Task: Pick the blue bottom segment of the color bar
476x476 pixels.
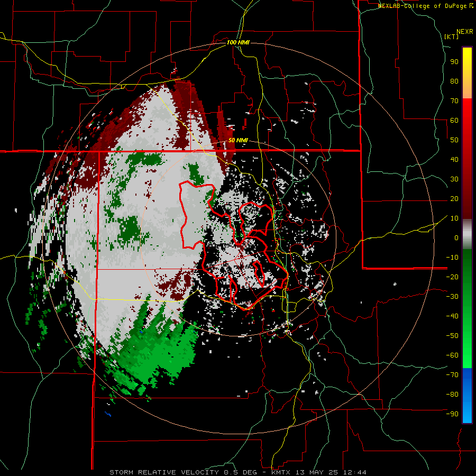Action: tap(467, 396)
